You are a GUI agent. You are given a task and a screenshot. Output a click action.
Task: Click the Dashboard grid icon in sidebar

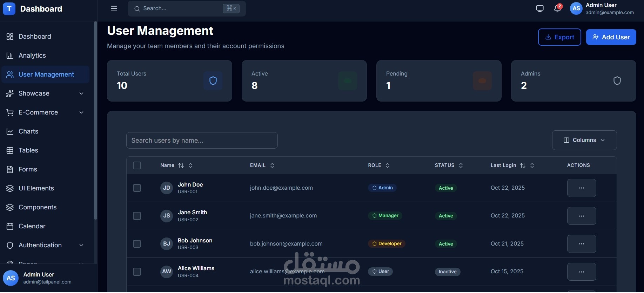10,37
